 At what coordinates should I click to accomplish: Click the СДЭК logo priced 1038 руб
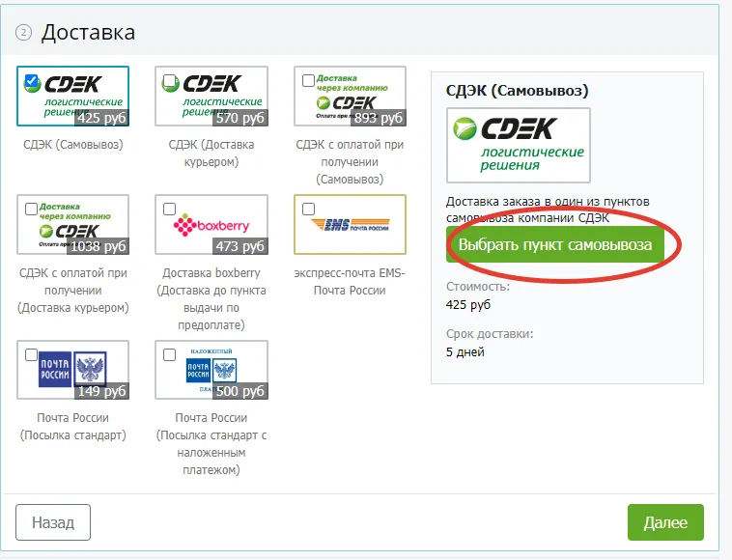click(x=72, y=225)
